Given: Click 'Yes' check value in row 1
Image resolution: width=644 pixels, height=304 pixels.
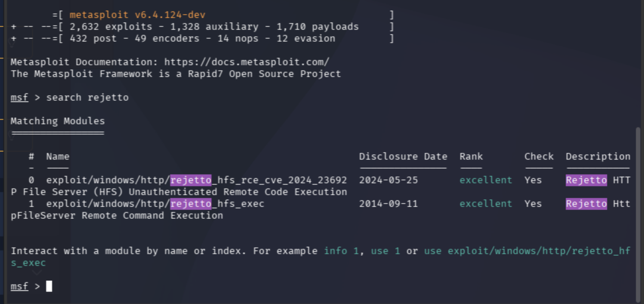Looking at the screenshot, I should point(533,204).
